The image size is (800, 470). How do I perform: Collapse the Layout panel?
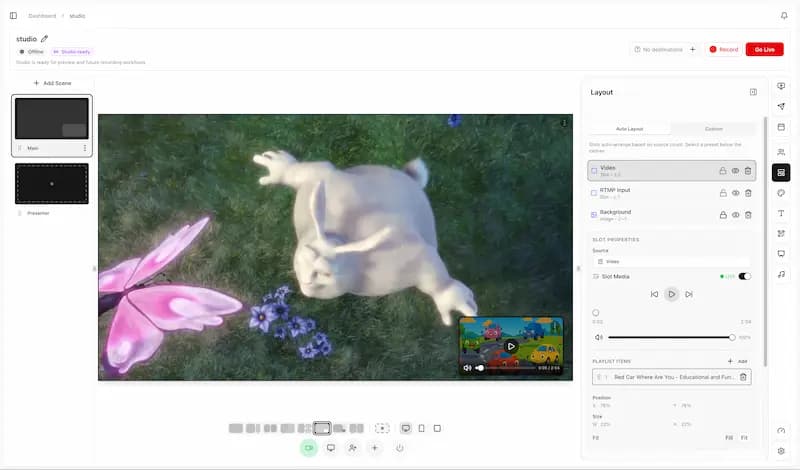753,92
